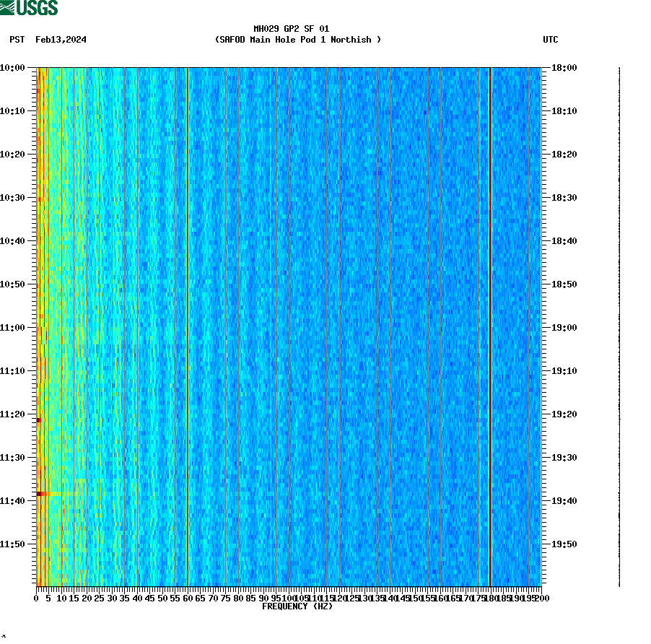The height and width of the screenshot is (644, 651).
Task: Click the Feb13,2024 date label
Action: click(x=60, y=40)
